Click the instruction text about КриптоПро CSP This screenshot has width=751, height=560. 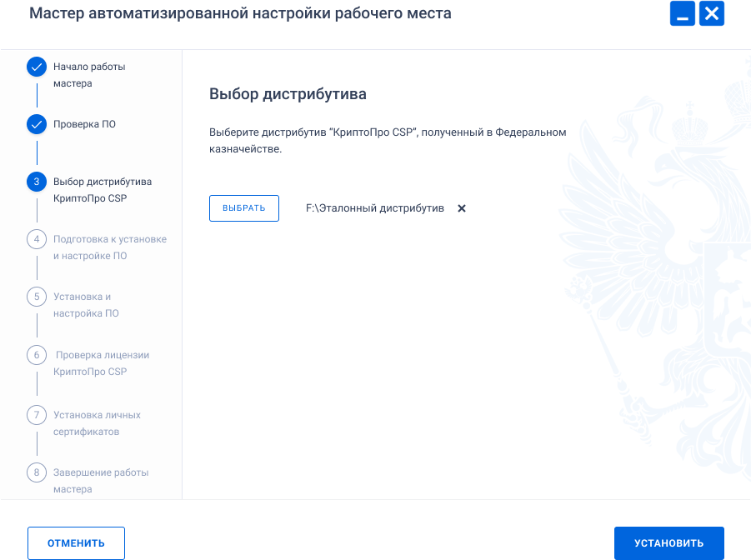[x=388, y=140]
